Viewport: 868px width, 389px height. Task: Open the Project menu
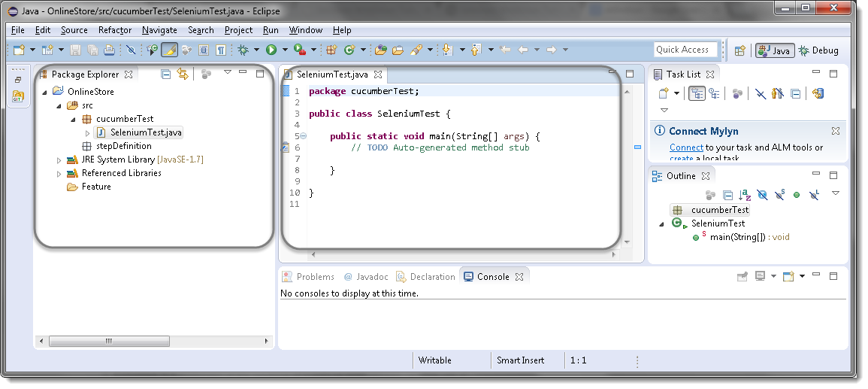pos(238,30)
